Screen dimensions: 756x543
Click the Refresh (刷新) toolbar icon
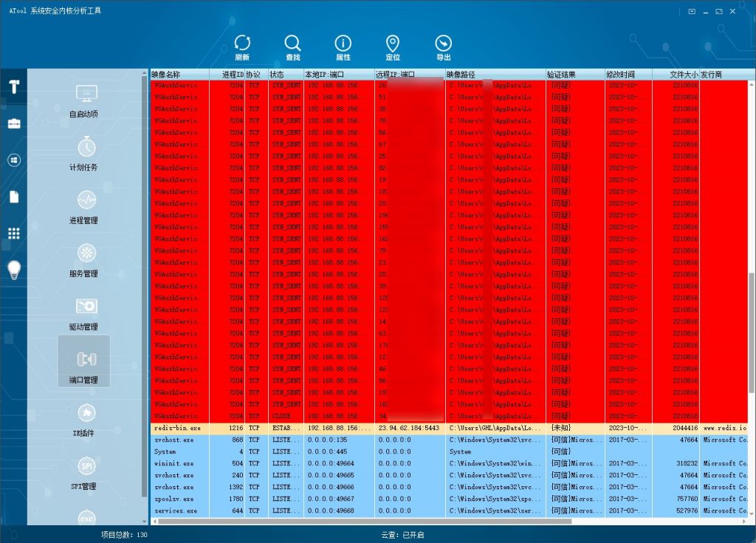242,47
